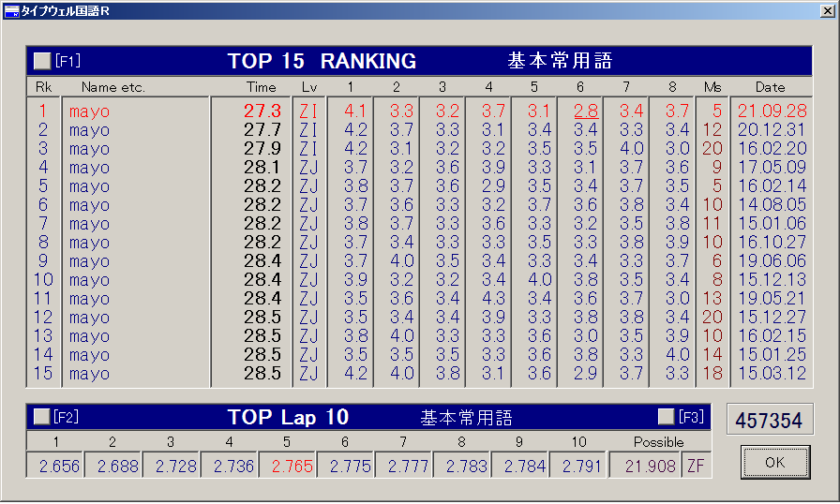This screenshot has height=504, width=840.
Task: Click the date 14.08.05
Action: click(772, 204)
